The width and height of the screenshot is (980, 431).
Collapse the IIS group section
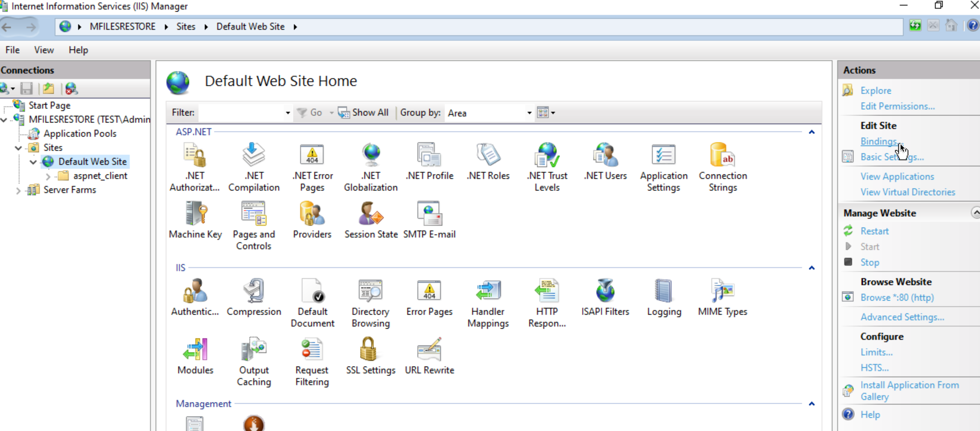(811, 268)
